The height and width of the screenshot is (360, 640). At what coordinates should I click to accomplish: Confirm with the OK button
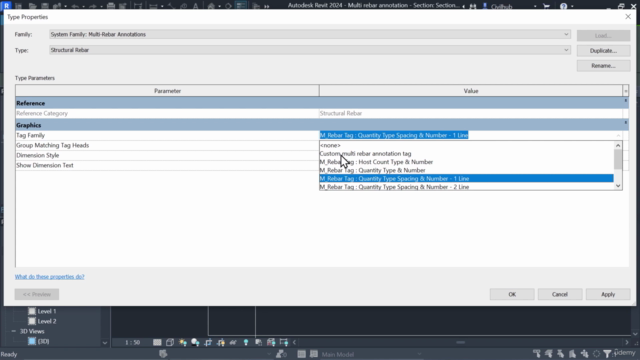[x=512, y=294]
